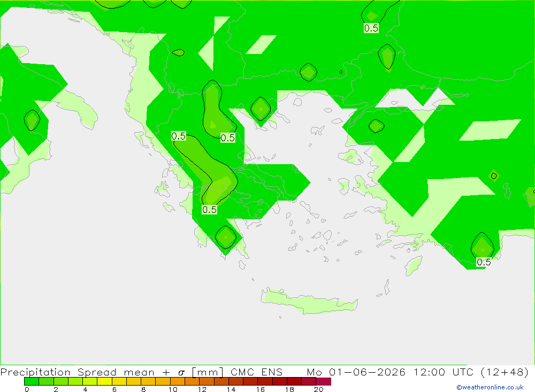Click the weekday "Mo" label
This screenshot has height=392, width=535.
coord(314,372)
